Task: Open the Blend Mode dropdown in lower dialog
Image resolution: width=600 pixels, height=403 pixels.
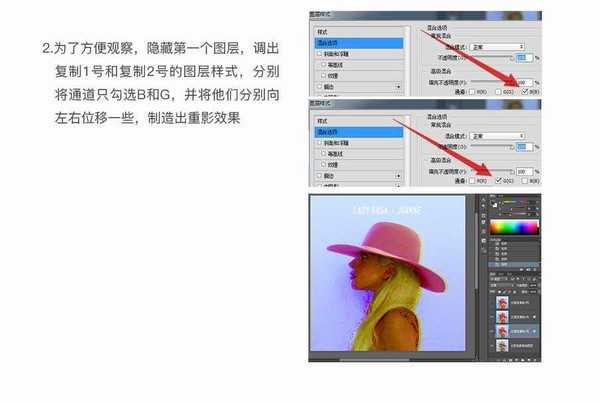Action: pos(497,136)
